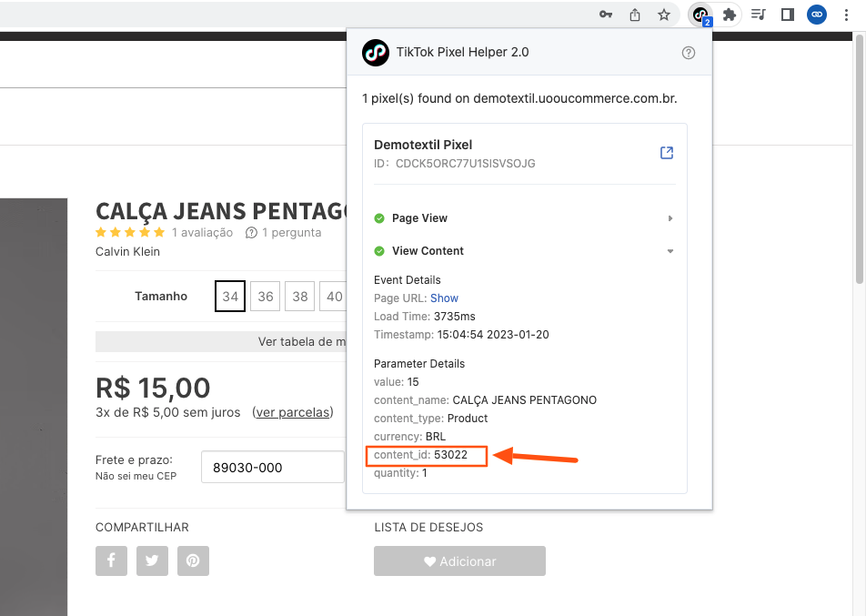Toggle the Chrome side panel icon

788,15
